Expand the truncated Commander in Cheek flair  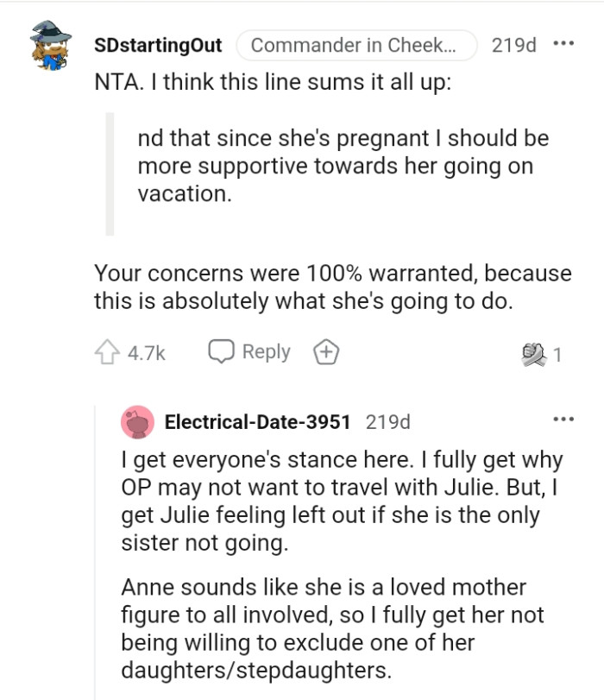click(x=359, y=46)
